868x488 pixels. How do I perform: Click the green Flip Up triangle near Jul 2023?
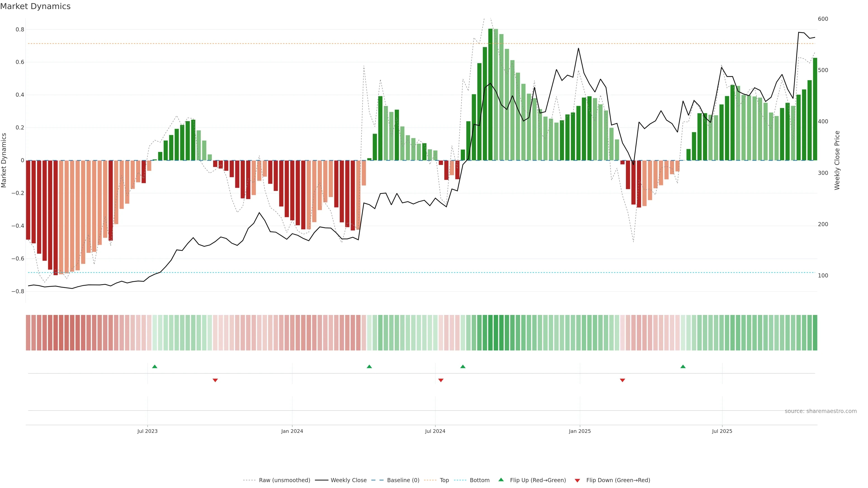pos(155,366)
